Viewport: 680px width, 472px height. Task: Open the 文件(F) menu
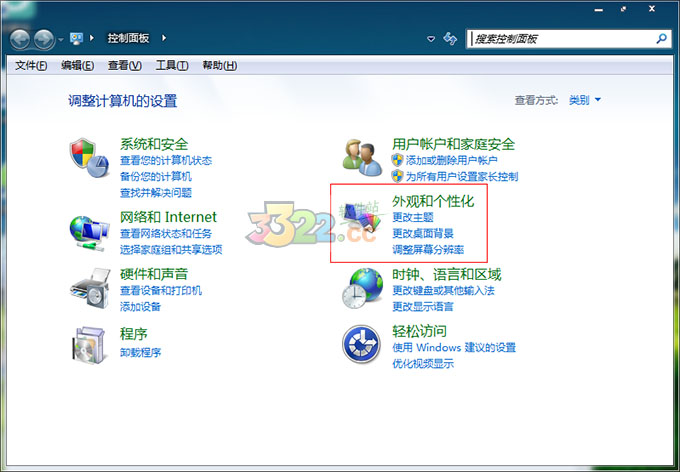coord(31,66)
